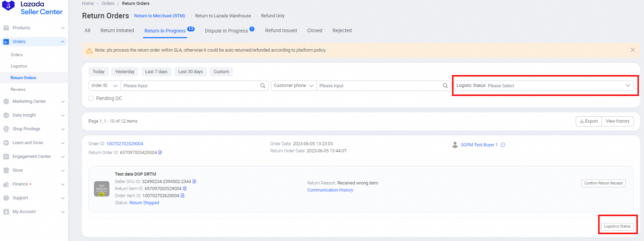Tick the Pending QC checkbox
This screenshot has width=644, height=241.
point(91,98)
